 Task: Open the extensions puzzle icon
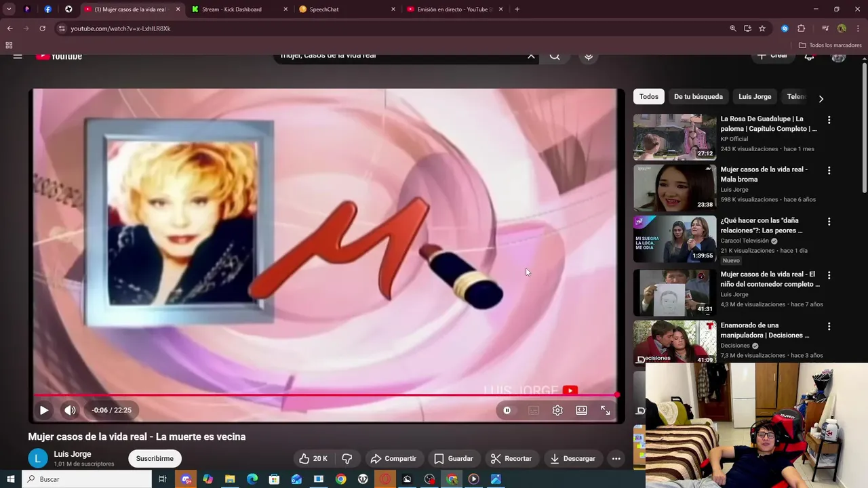801,28
